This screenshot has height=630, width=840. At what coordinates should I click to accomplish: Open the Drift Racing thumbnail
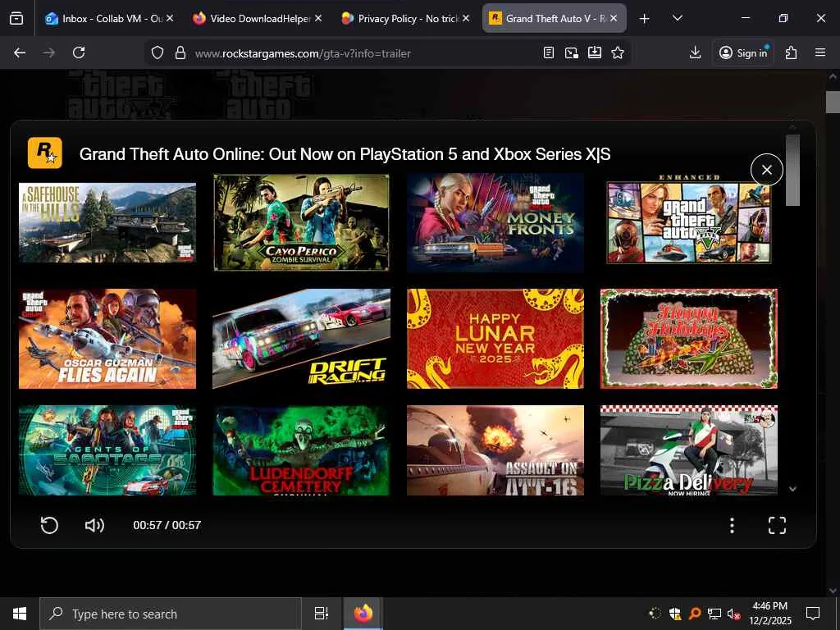(x=301, y=339)
